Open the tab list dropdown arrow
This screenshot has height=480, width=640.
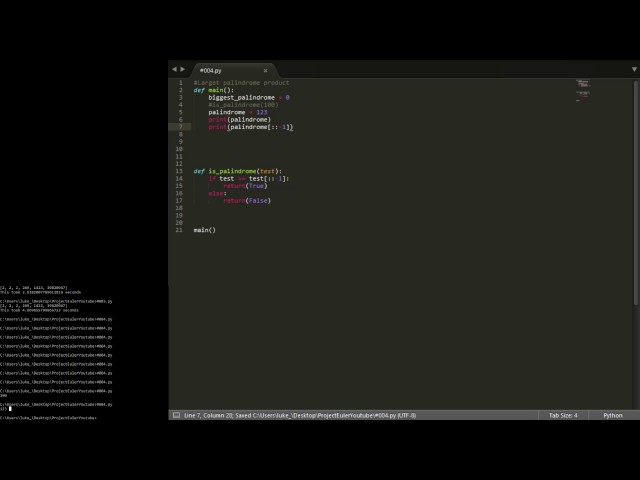coord(634,69)
